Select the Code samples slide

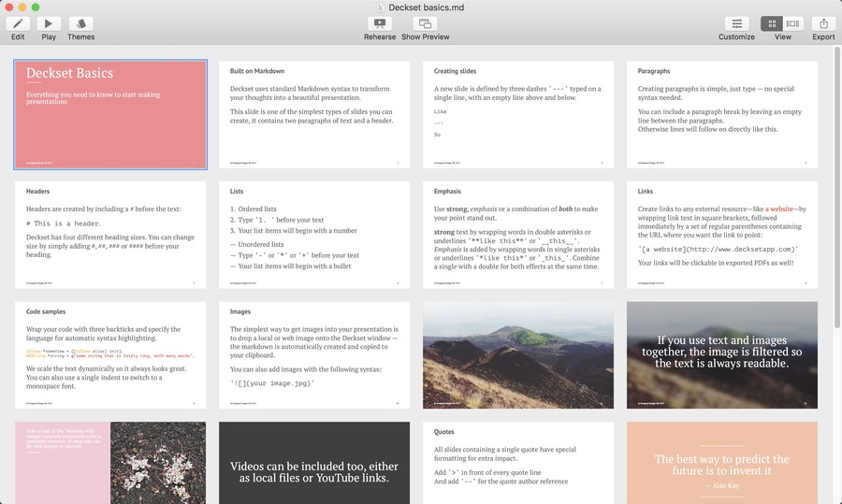point(110,354)
